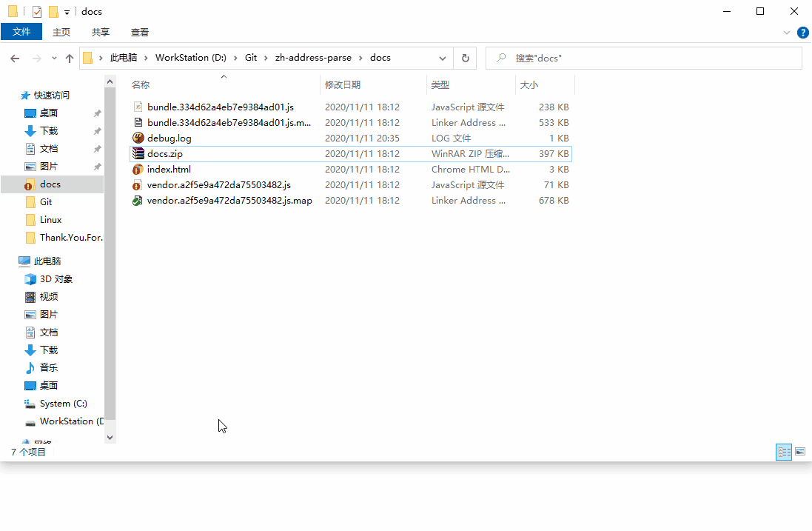
Task: Click the index.html Chrome file icon
Action: [x=138, y=169]
